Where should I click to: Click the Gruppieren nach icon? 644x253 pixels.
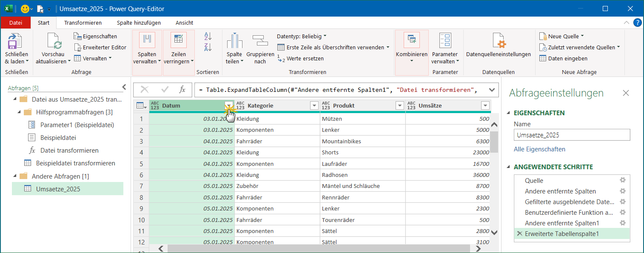[x=259, y=41]
